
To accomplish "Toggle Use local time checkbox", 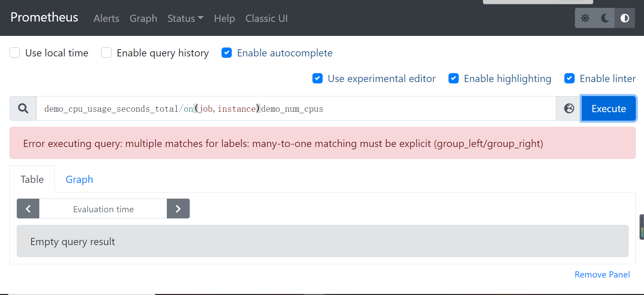I will coord(15,53).
